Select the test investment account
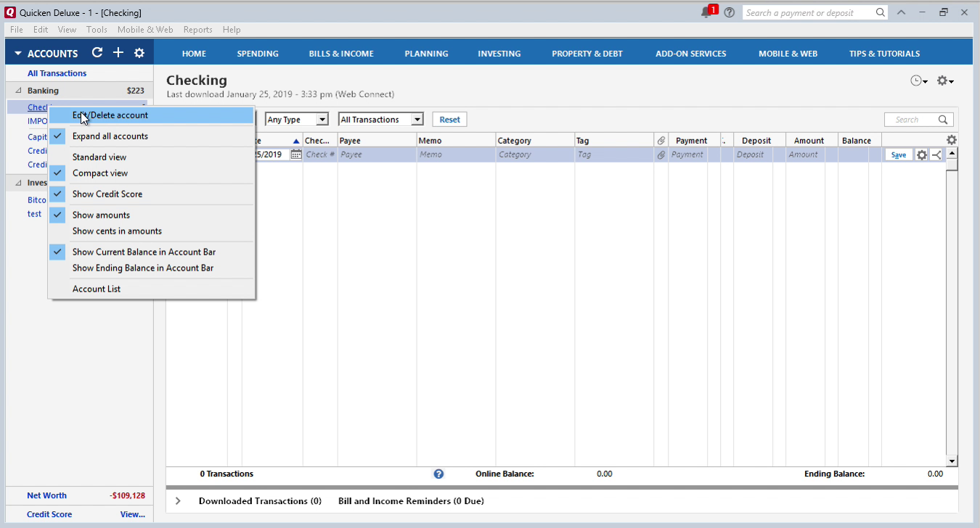Image resolution: width=980 pixels, height=528 pixels. tap(35, 214)
